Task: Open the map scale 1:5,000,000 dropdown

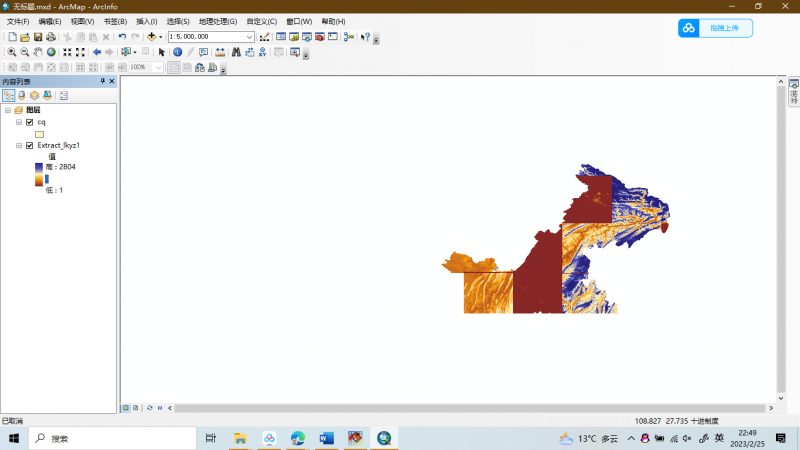Action: coord(250,37)
